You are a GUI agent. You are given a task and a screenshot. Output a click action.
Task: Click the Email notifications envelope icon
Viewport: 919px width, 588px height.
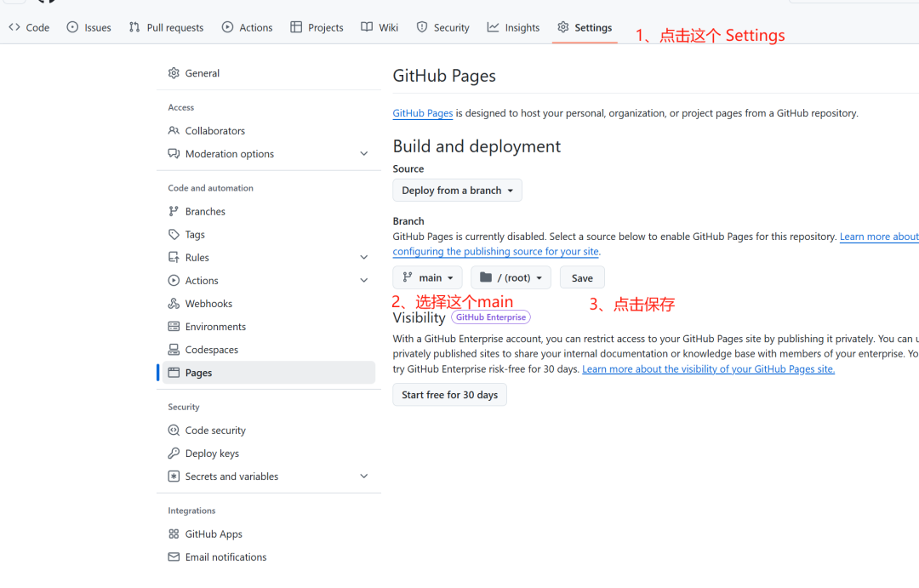[174, 557]
